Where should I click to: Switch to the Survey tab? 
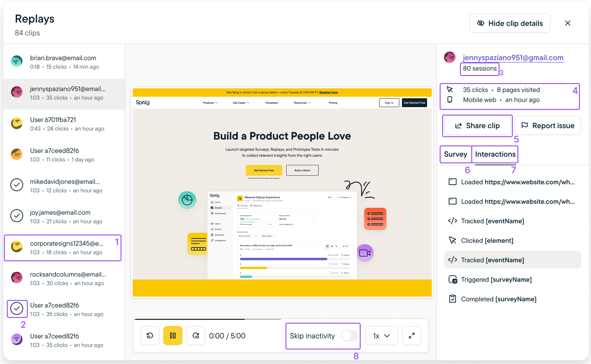[455, 154]
